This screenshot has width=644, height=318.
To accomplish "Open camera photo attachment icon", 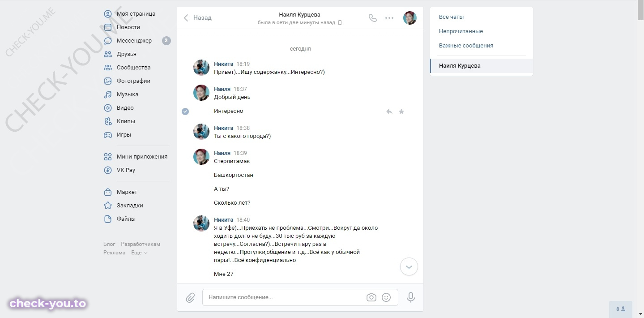I will [371, 297].
